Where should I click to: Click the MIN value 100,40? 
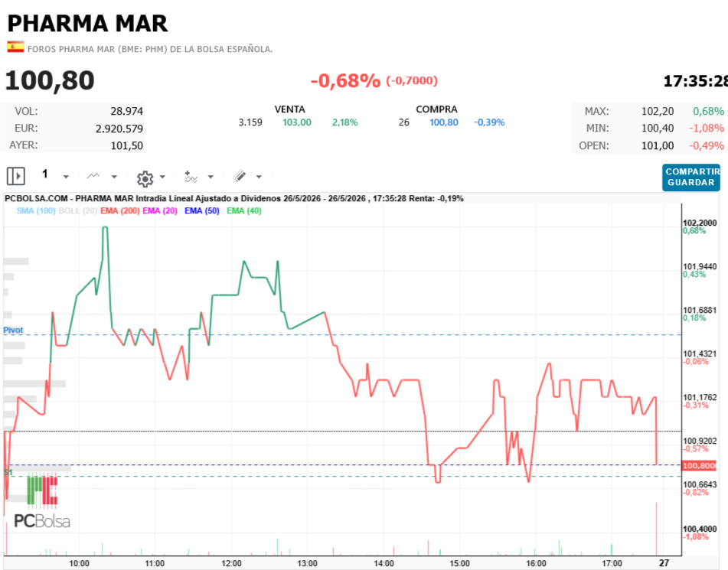pyautogui.click(x=658, y=128)
